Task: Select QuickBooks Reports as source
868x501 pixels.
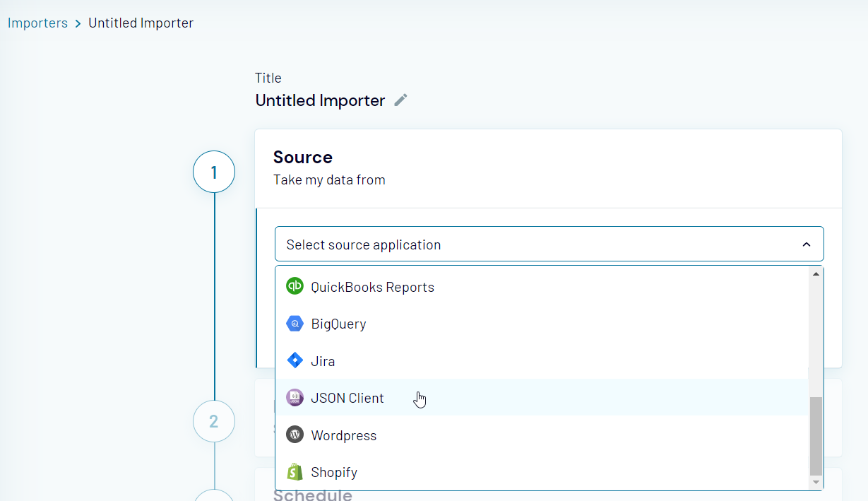Action: click(542, 287)
